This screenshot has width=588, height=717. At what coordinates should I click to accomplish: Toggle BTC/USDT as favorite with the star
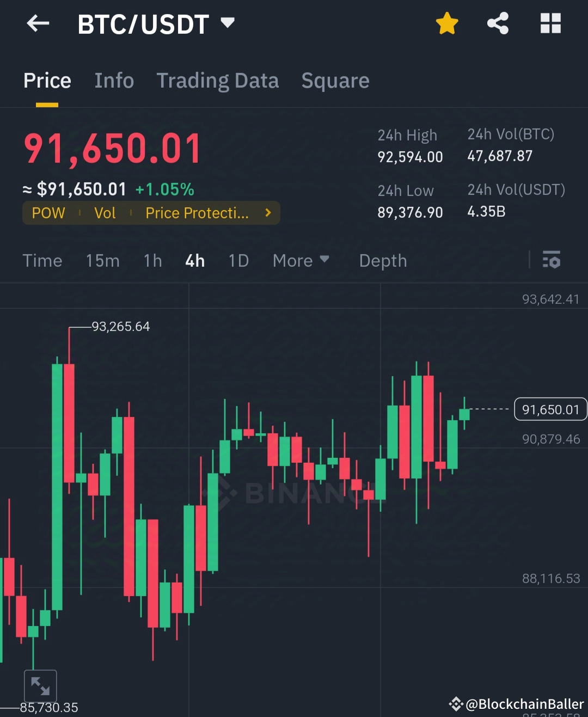[446, 23]
